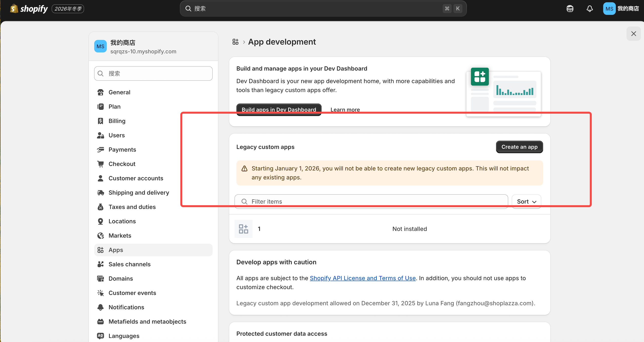Viewport: 644px width, 342px height.
Task: Open the Sidekick assistant icon in top bar
Action: point(570,9)
